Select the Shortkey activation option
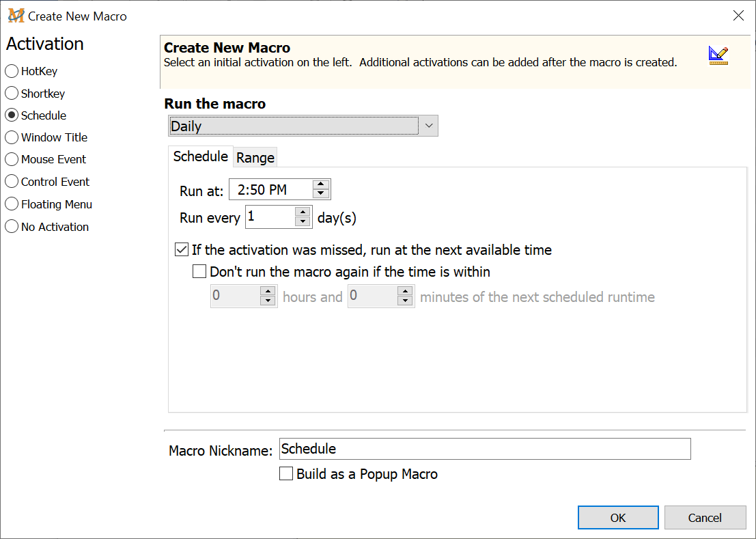The width and height of the screenshot is (756, 539). coord(12,94)
